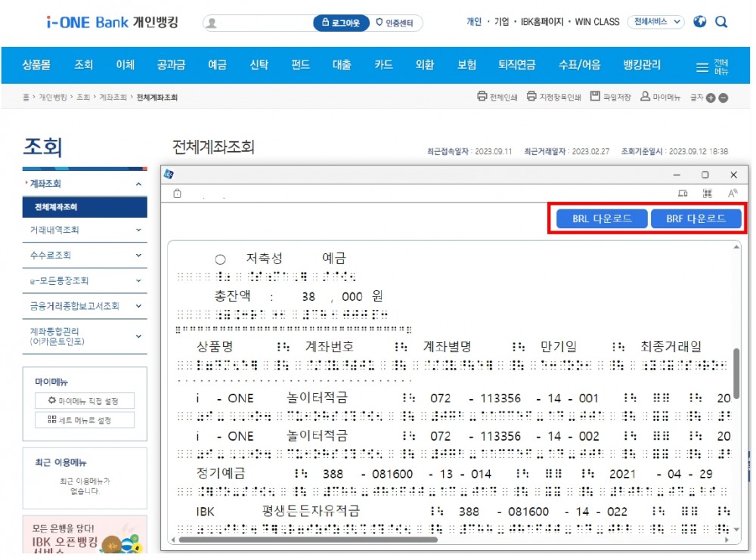756x560 pixels.
Task: Click the 전체인쇄 printer icon
Action: pos(481,96)
